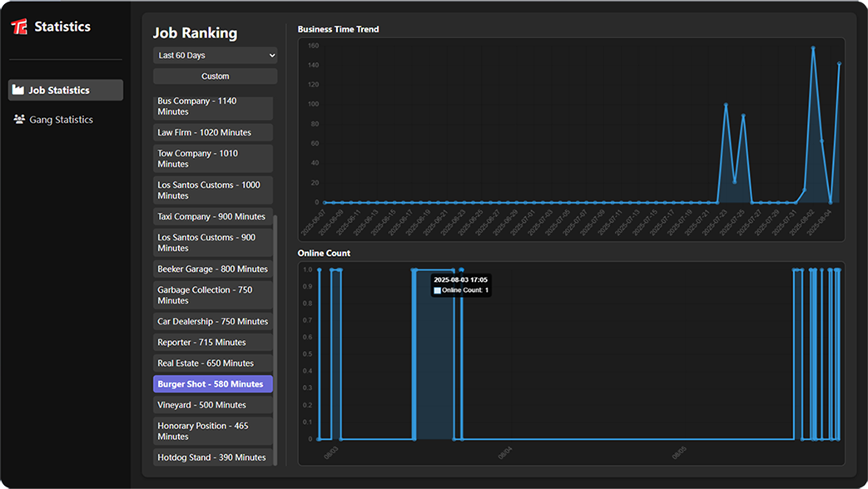
Task: Click highlighted Burger Shot - 580 Minutes
Action: (212, 384)
